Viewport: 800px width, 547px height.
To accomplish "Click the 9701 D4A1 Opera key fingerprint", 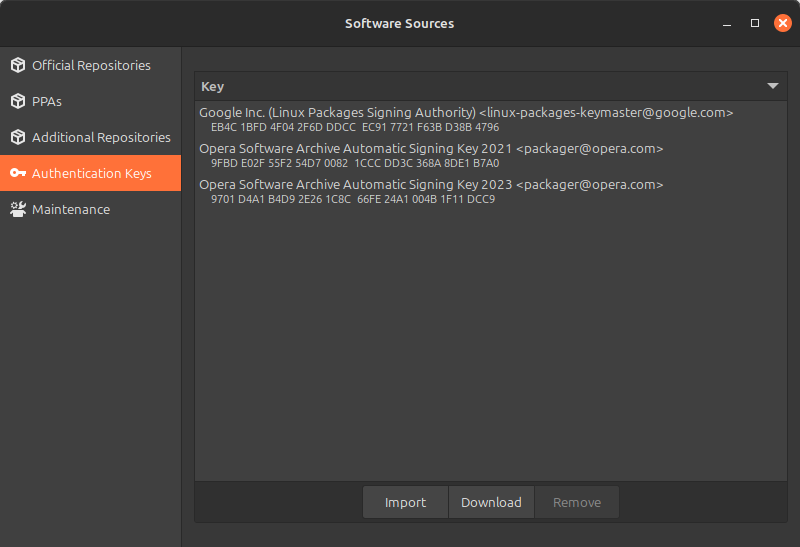I will tap(353, 199).
